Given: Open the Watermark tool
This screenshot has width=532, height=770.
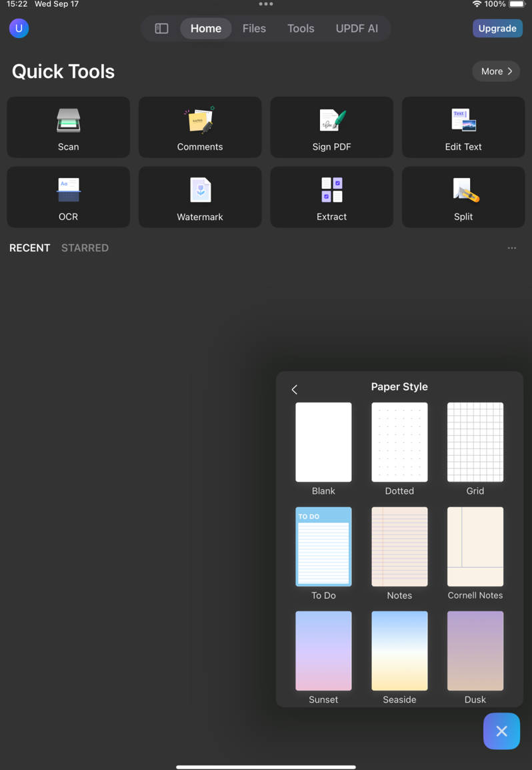Looking at the screenshot, I should pos(200,197).
